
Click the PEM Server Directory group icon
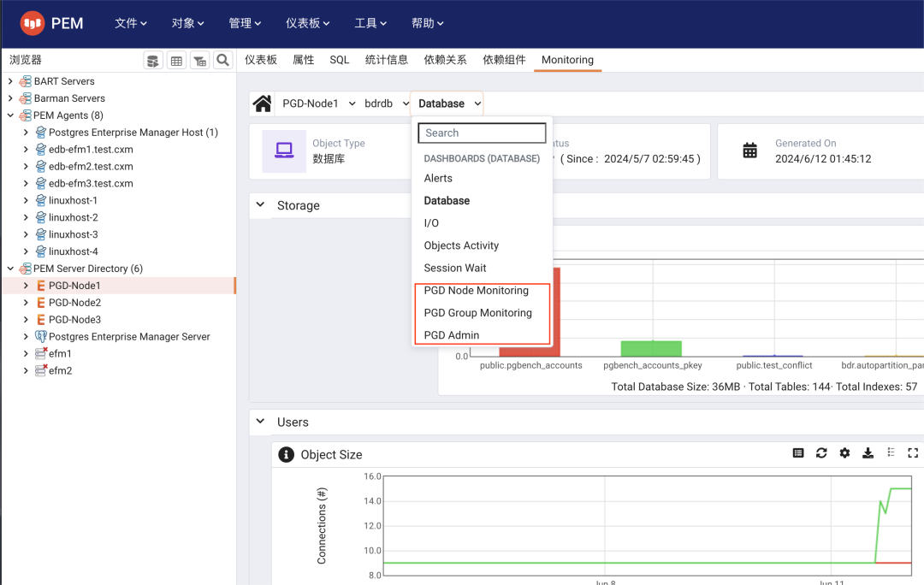coord(26,269)
